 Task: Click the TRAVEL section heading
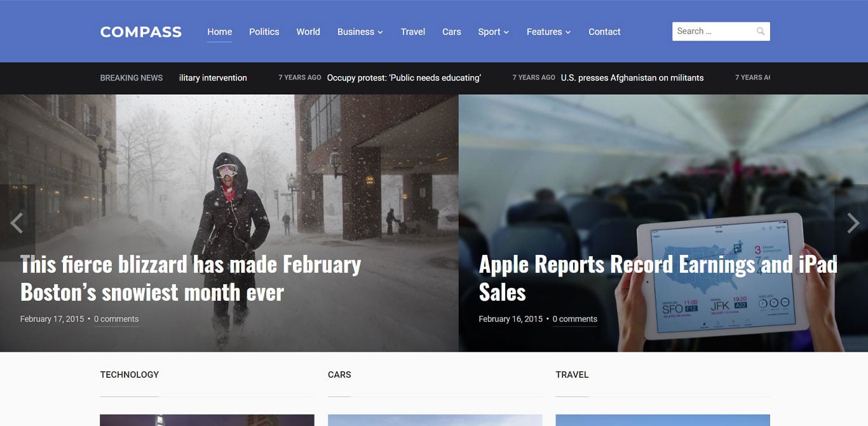(572, 374)
